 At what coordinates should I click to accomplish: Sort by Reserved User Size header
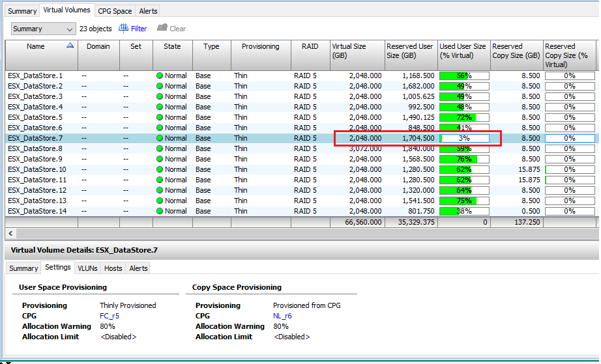[411, 55]
